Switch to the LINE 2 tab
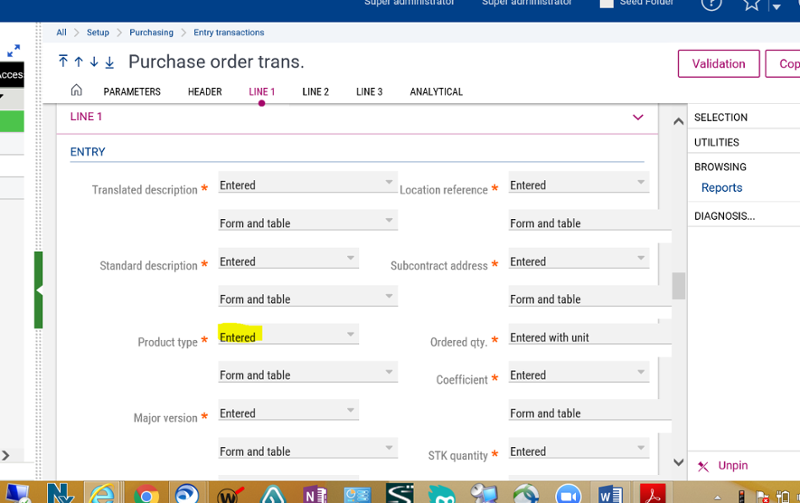The width and height of the screenshot is (800, 503). [x=315, y=92]
